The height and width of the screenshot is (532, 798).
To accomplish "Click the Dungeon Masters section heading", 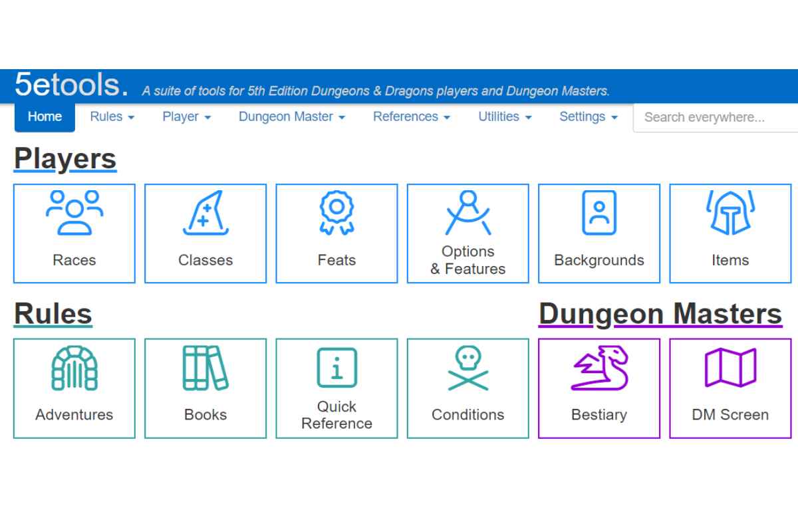I will click(x=660, y=314).
